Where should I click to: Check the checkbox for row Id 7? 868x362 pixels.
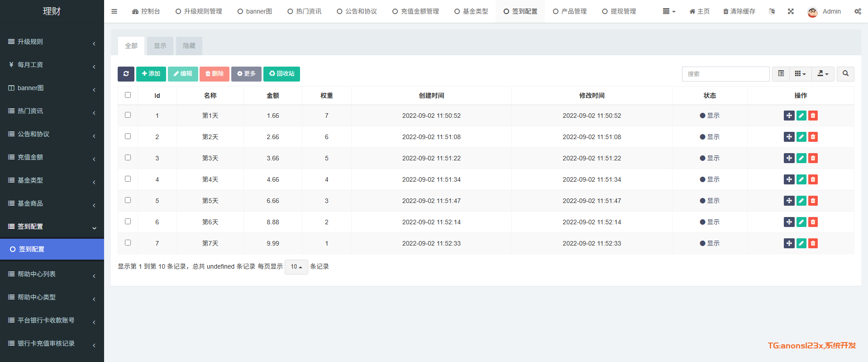point(128,243)
